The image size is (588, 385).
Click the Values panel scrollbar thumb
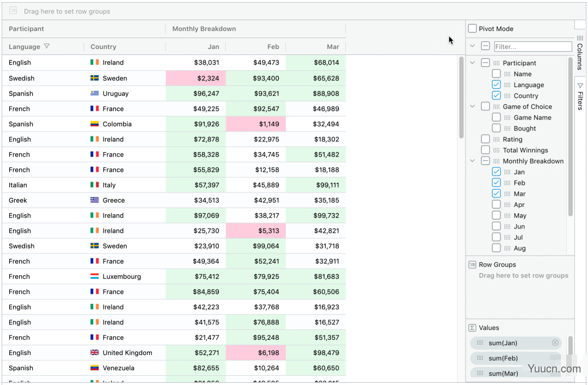pos(571,345)
